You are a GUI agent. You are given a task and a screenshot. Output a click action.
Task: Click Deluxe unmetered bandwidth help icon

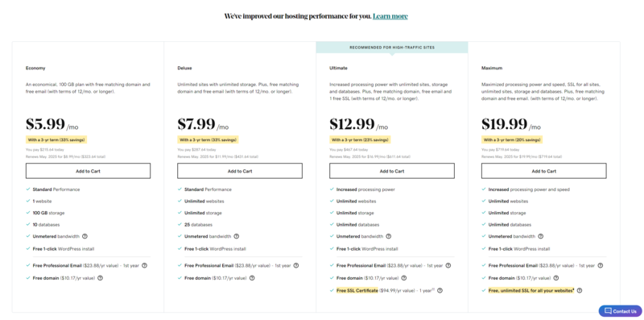click(237, 236)
